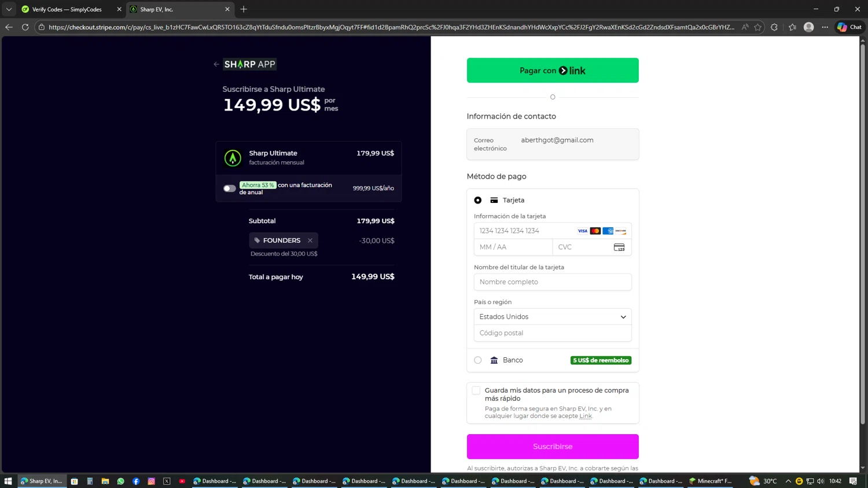
Task: Open Settings and more menu
Action: pyautogui.click(x=825, y=27)
